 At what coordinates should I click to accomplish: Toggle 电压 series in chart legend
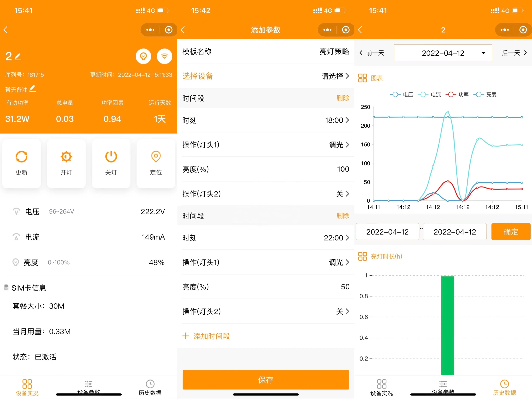pos(401,94)
